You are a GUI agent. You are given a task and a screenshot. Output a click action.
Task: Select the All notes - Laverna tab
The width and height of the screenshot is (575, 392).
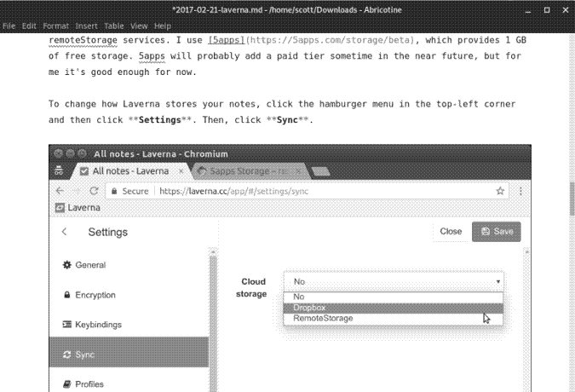coord(130,171)
